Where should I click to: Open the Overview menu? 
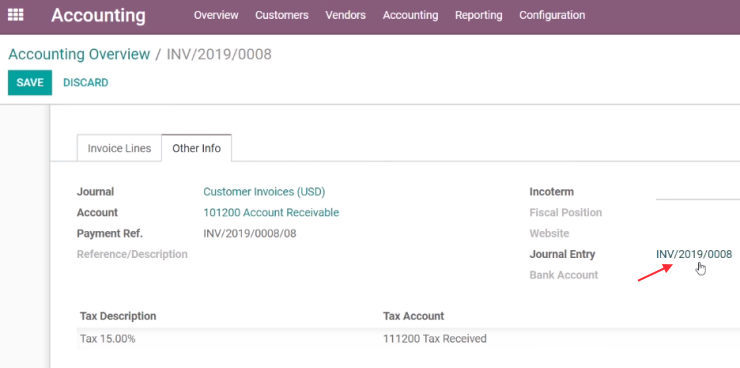(x=216, y=15)
